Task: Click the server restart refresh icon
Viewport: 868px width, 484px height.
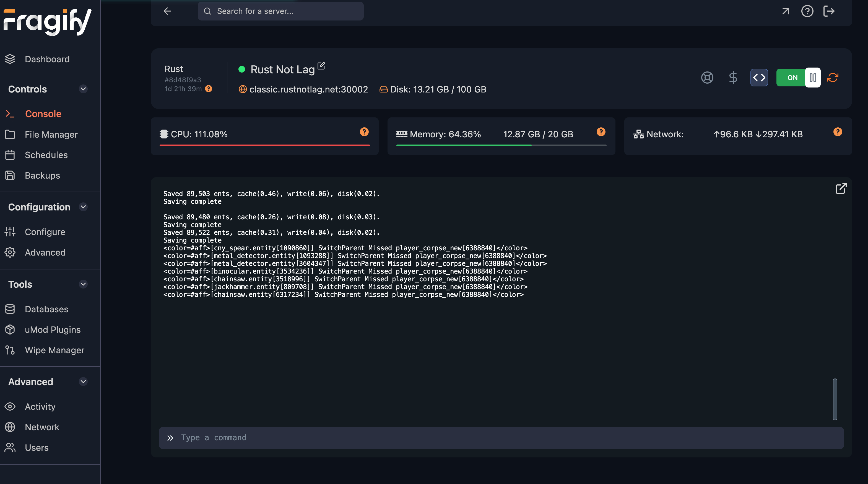Action: pyautogui.click(x=832, y=78)
